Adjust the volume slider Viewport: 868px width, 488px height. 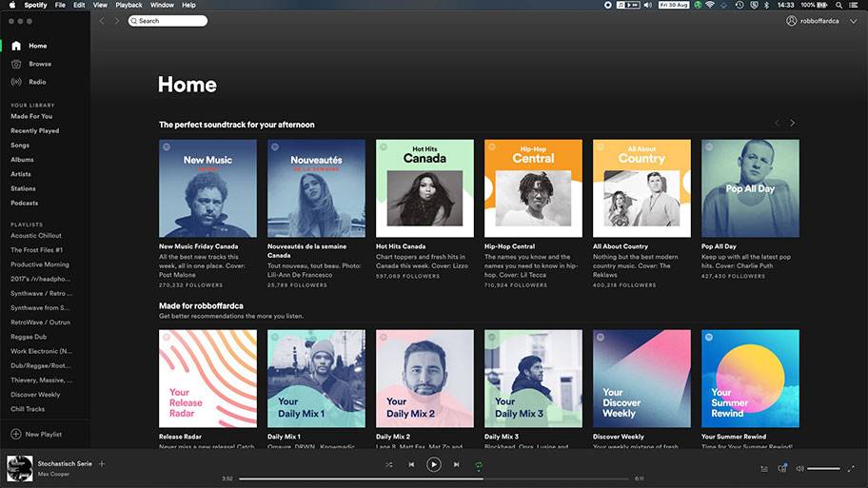point(823,468)
